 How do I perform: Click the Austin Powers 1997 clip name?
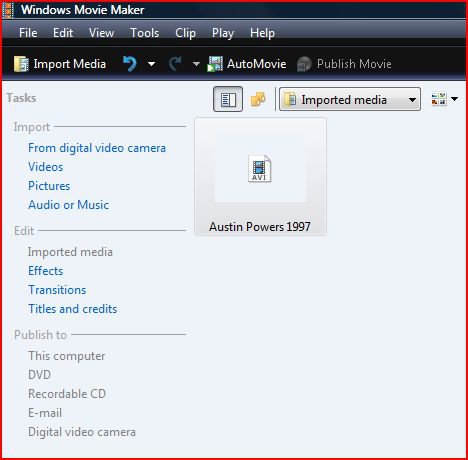pyautogui.click(x=260, y=227)
